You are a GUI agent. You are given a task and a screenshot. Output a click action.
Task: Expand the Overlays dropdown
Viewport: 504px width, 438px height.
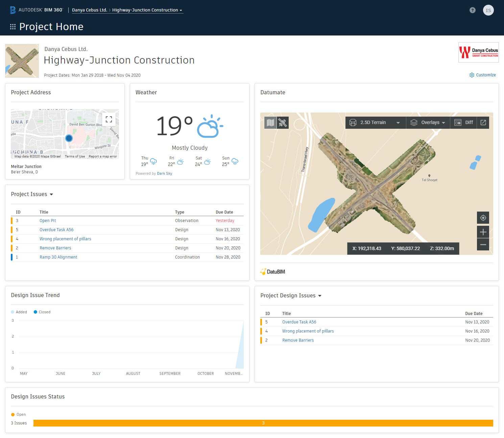pos(428,122)
